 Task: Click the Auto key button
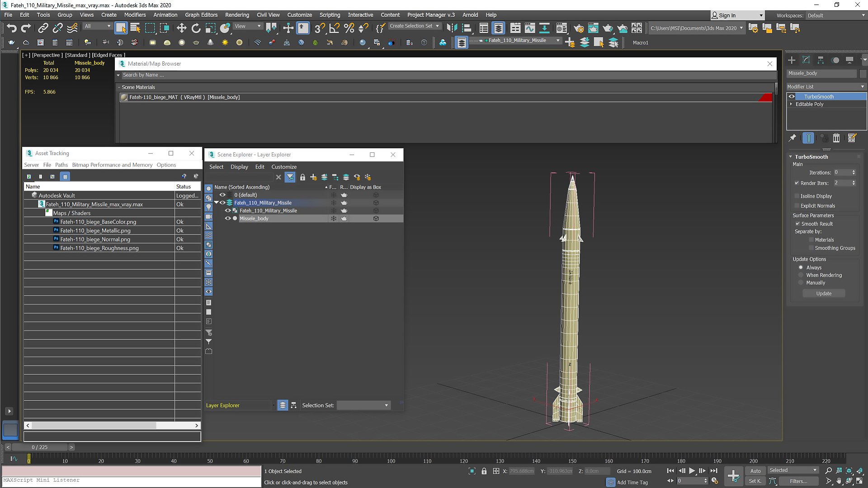point(755,471)
